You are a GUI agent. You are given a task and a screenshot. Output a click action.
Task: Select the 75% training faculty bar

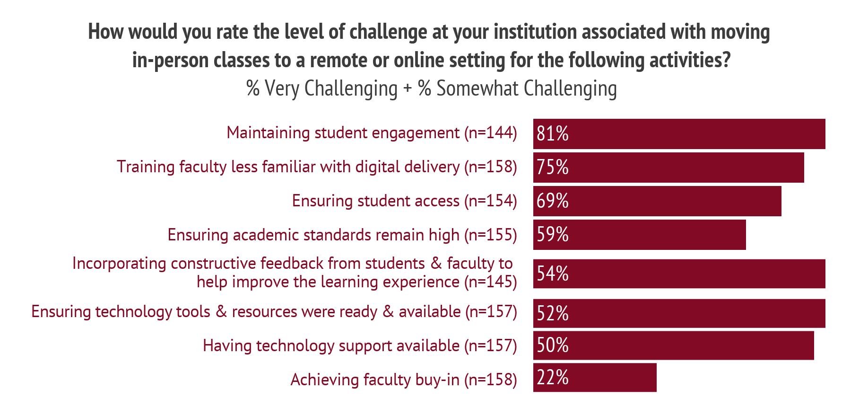click(x=668, y=168)
